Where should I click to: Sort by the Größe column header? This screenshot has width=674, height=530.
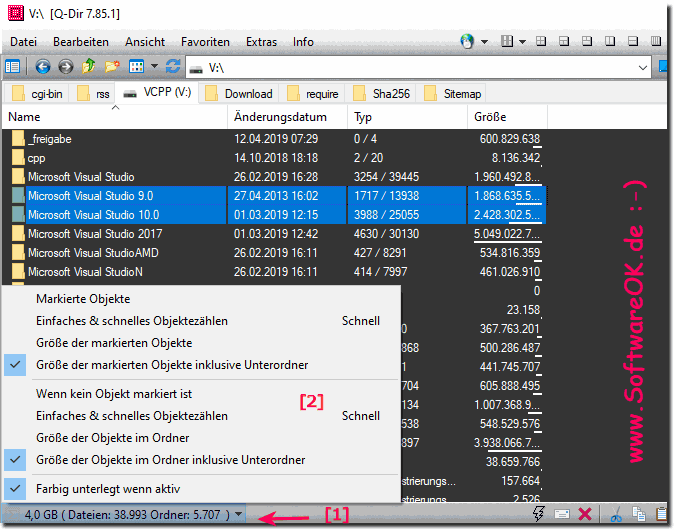coord(507,117)
